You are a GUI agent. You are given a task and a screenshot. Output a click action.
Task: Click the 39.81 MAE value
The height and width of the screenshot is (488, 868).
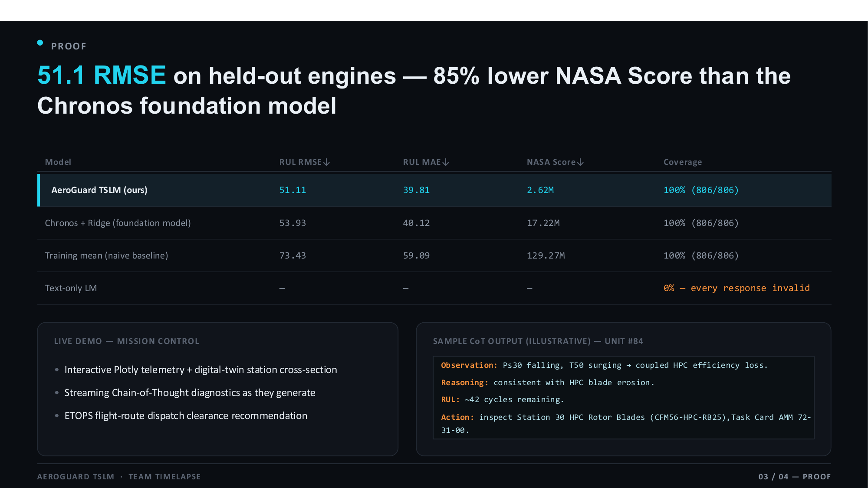coord(416,190)
